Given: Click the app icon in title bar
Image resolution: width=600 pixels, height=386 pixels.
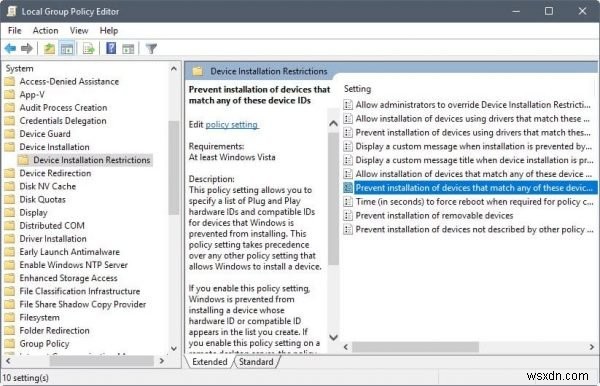Looking at the screenshot, I should coord(11,11).
